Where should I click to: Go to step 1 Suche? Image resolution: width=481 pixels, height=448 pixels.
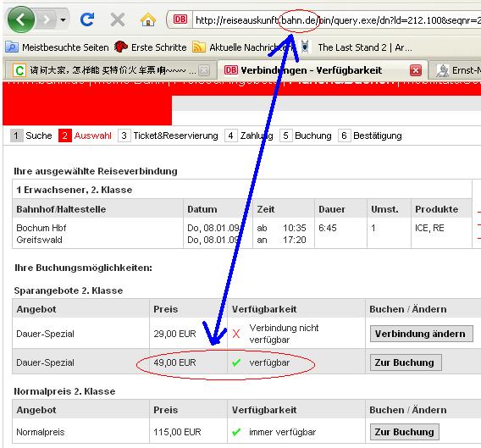(x=31, y=136)
